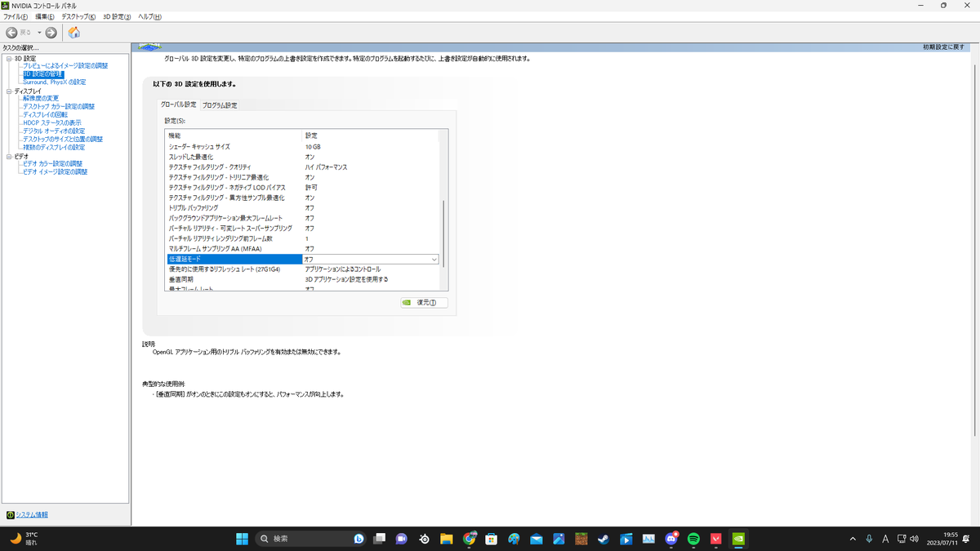The width and height of the screenshot is (980, 551).
Task: Open デスクトップ カラー設定の調整 page
Action: pos(59,106)
